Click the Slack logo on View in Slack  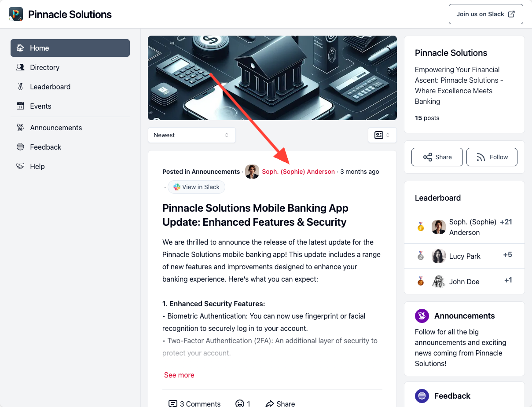click(x=176, y=187)
